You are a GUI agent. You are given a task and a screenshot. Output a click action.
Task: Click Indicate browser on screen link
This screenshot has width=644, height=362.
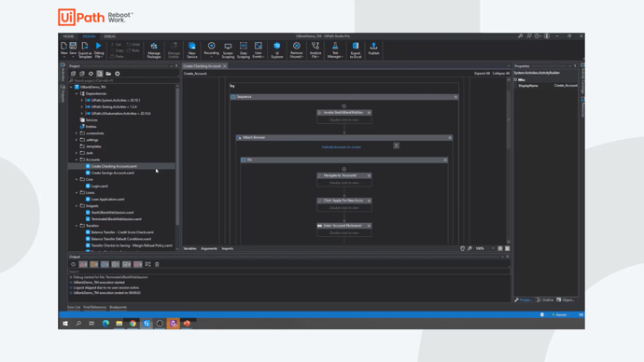pyautogui.click(x=341, y=146)
